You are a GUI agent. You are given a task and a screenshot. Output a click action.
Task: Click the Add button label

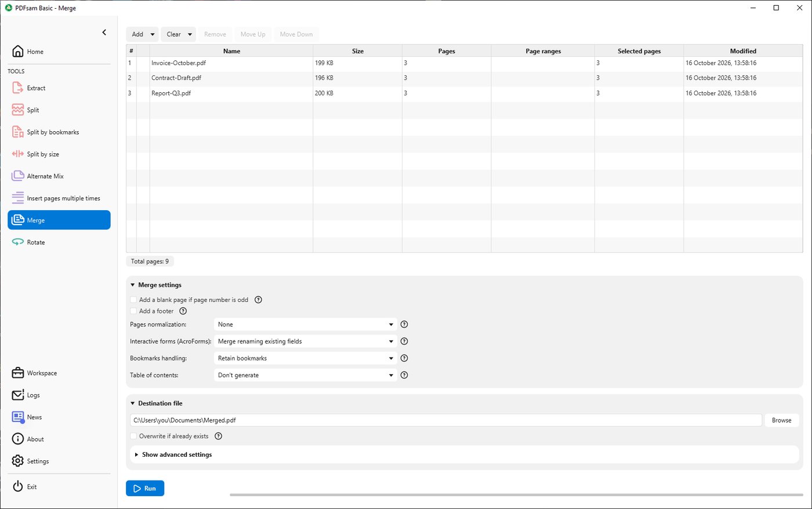(137, 34)
